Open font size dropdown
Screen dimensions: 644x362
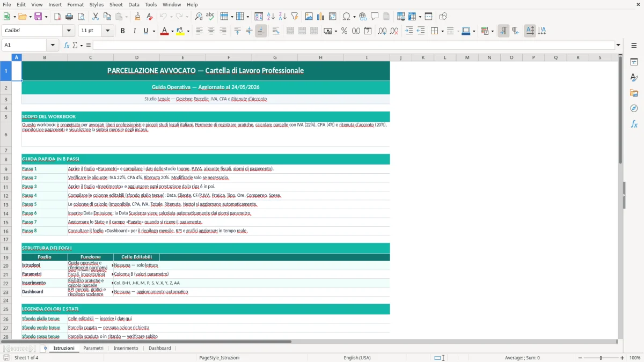[108, 31]
